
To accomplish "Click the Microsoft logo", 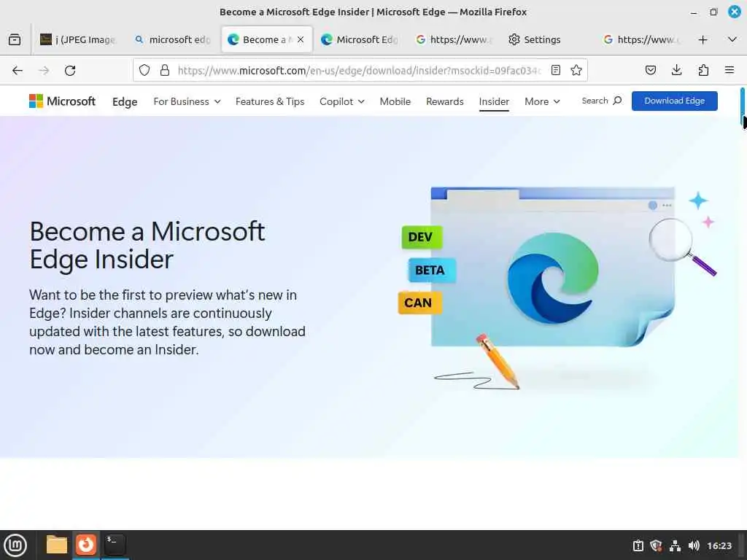I will (63, 101).
